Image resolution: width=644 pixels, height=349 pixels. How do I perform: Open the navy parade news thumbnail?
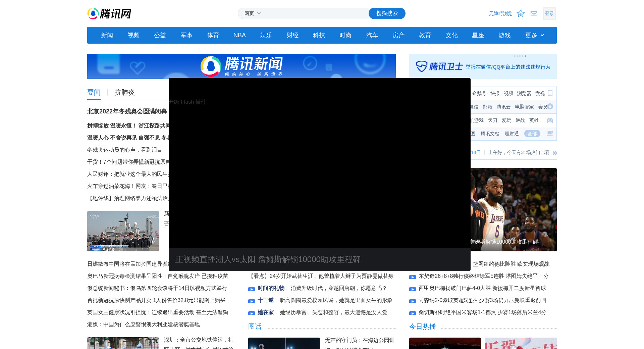[x=123, y=231]
